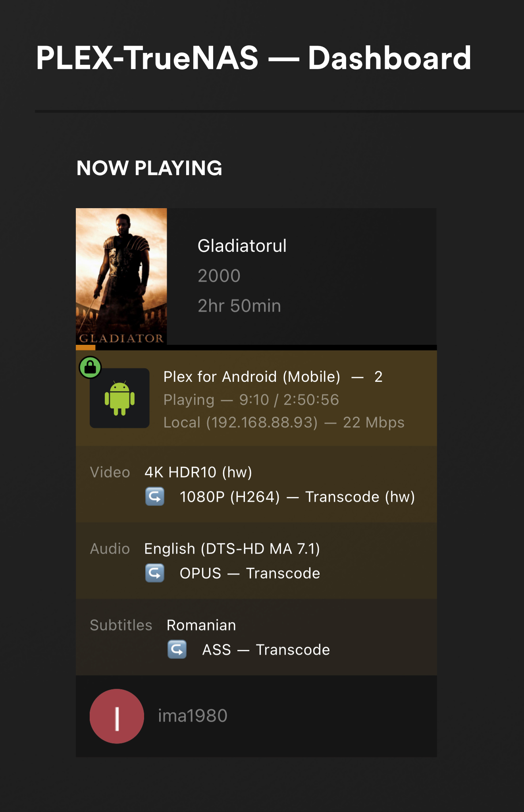Screen dimensions: 524x812
Task: Click the Android robot player icon
Action: (x=119, y=398)
